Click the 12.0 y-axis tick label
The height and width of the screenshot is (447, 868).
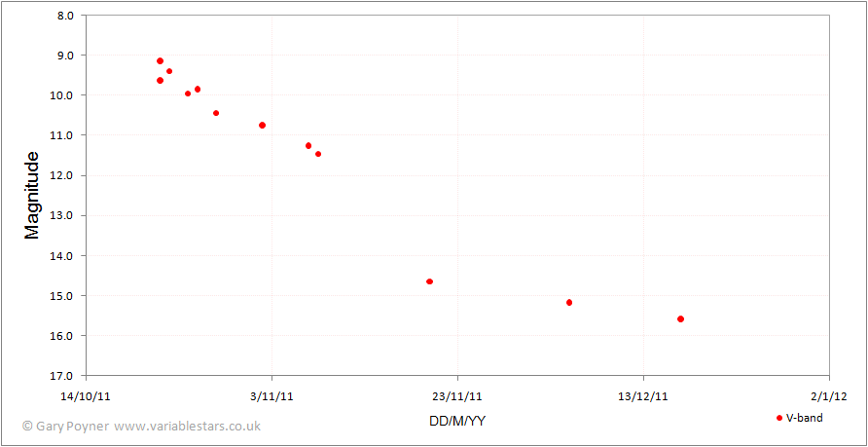tap(62, 175)
